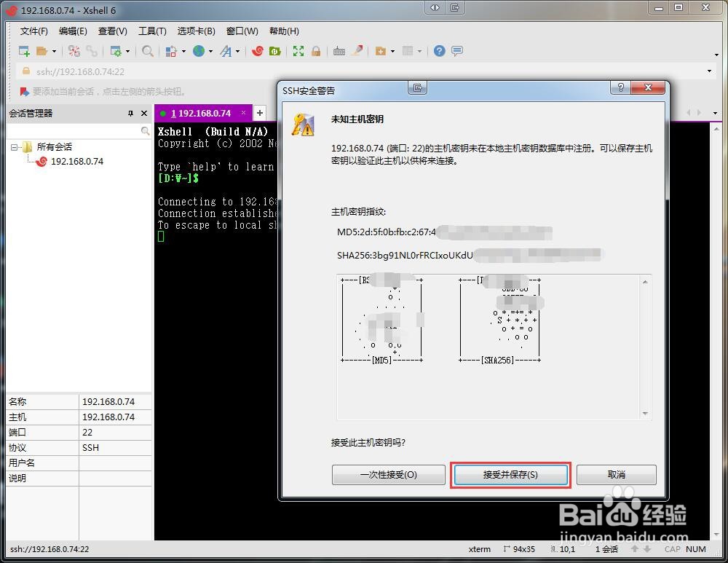Open Help blue question mark icon

coord(439,51)
